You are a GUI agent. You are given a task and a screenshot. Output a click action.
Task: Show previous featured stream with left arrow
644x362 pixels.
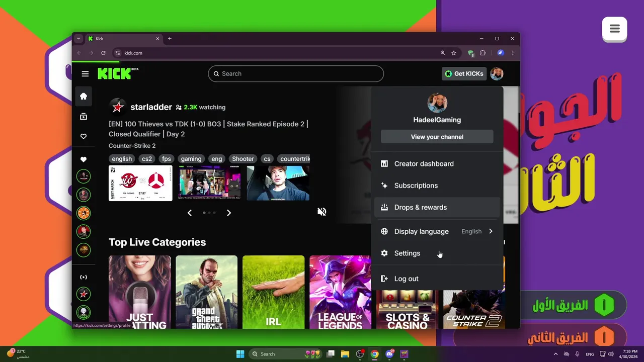(x=190, y=213)
